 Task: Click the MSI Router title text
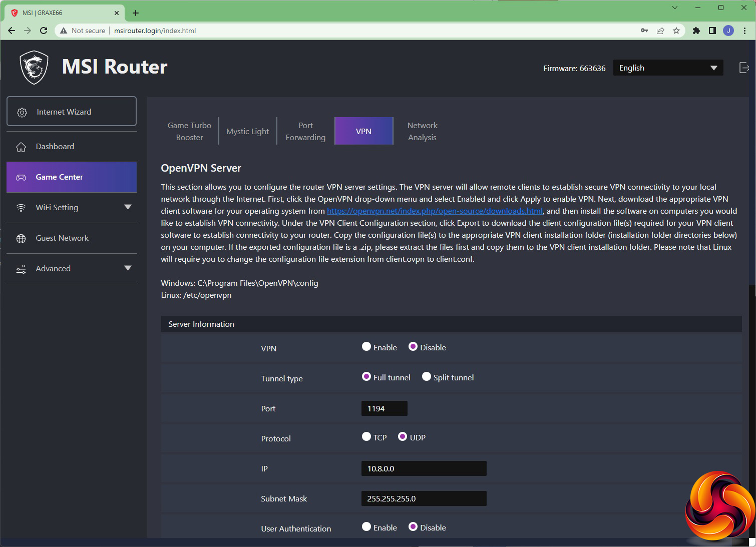(x=115, y=67)
